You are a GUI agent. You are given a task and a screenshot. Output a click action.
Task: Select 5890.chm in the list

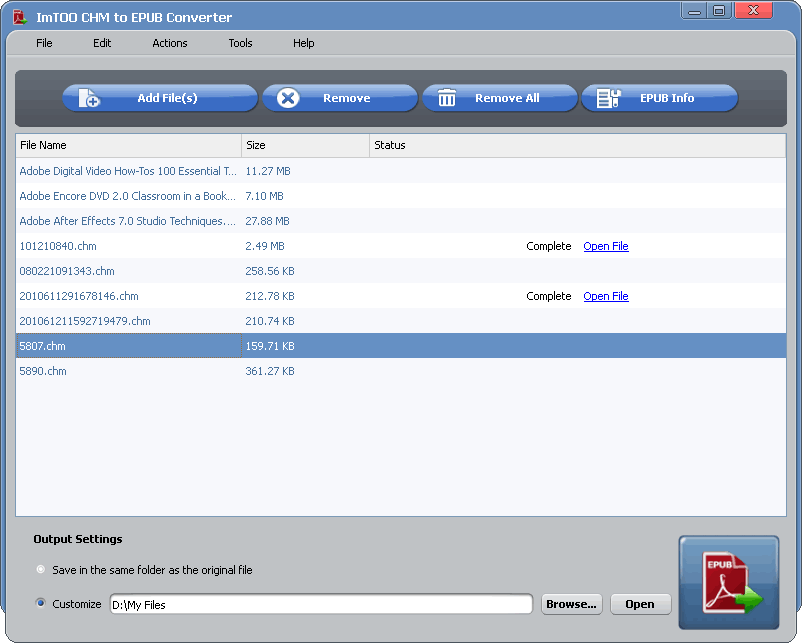click(x=42, y=371)
